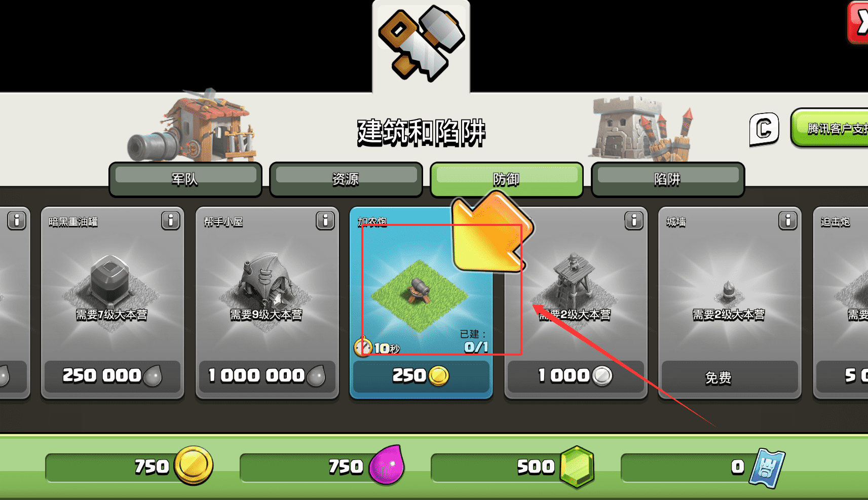The height and width of the screenshot is (500, 868).
Task: Click the gold coin resource icon
Action: point(194,466)
